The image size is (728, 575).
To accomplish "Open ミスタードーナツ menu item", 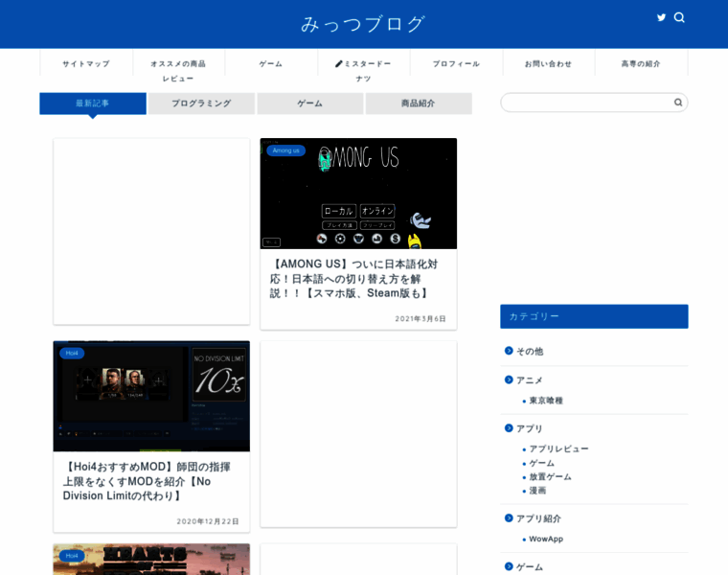I will 364,71.
